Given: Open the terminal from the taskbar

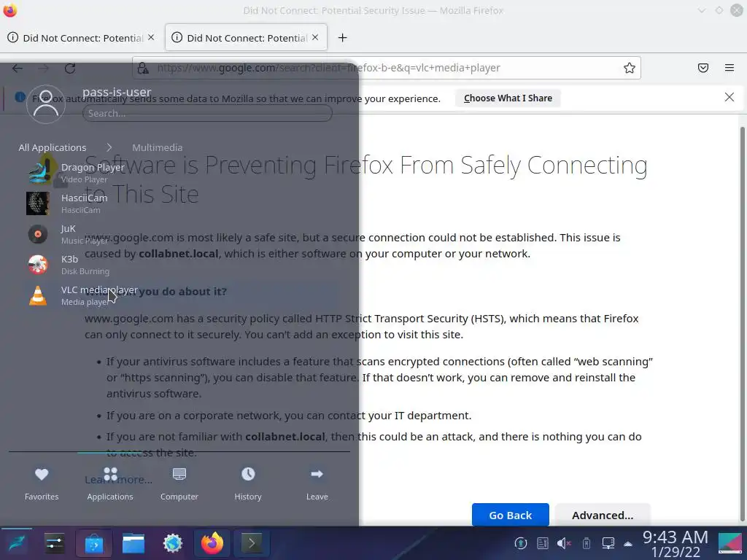Looking at the screenshot, I should pyautogui.click(x=252, y=543).
